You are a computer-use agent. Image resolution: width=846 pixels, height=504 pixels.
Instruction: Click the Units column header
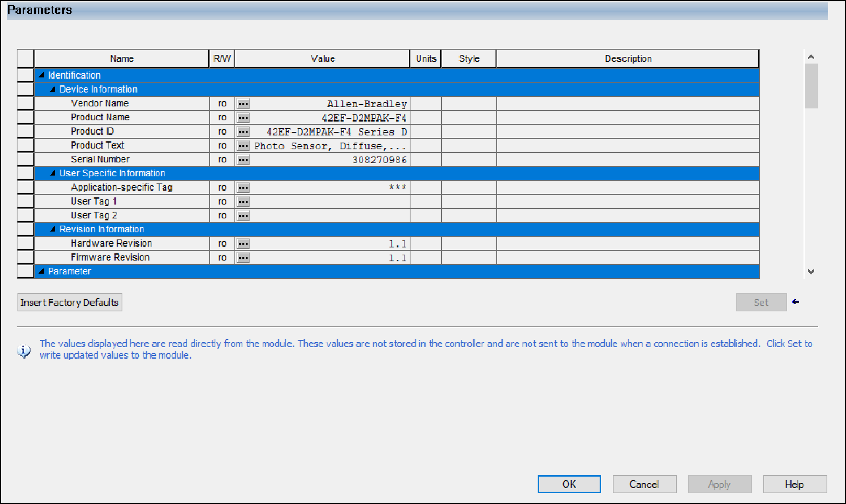(x=426, y=59)
